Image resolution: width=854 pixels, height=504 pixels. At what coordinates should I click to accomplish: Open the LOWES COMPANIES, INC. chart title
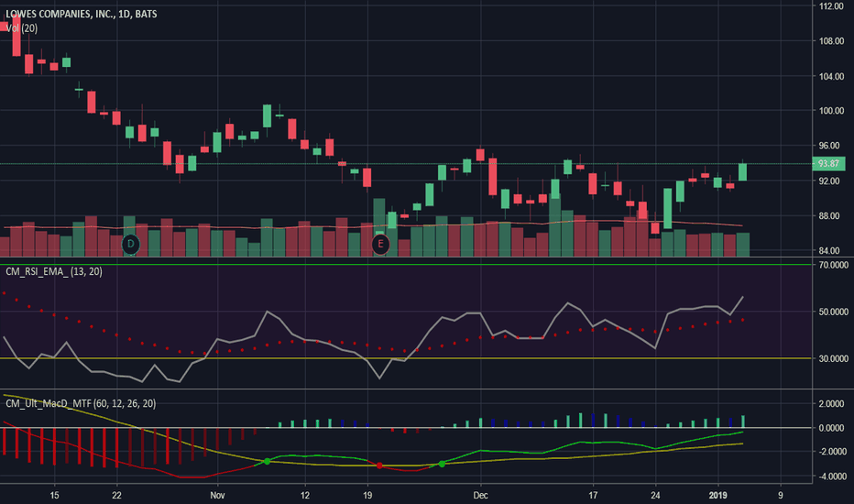[x=82, y=14]
